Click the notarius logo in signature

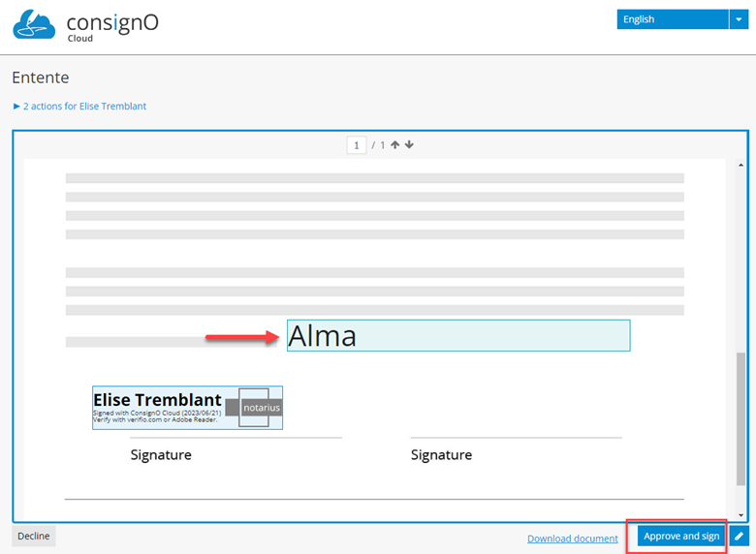point(260,408)
